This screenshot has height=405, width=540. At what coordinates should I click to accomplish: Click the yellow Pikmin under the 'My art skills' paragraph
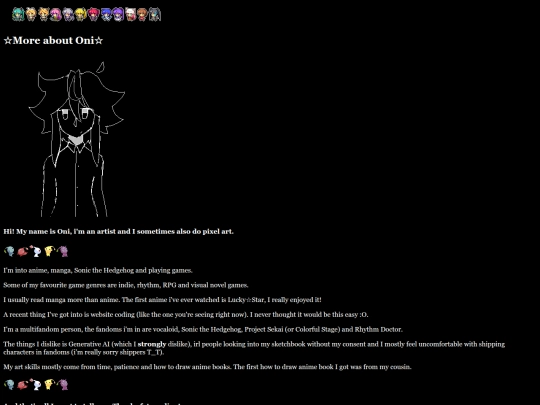click(x=49, y=384)
